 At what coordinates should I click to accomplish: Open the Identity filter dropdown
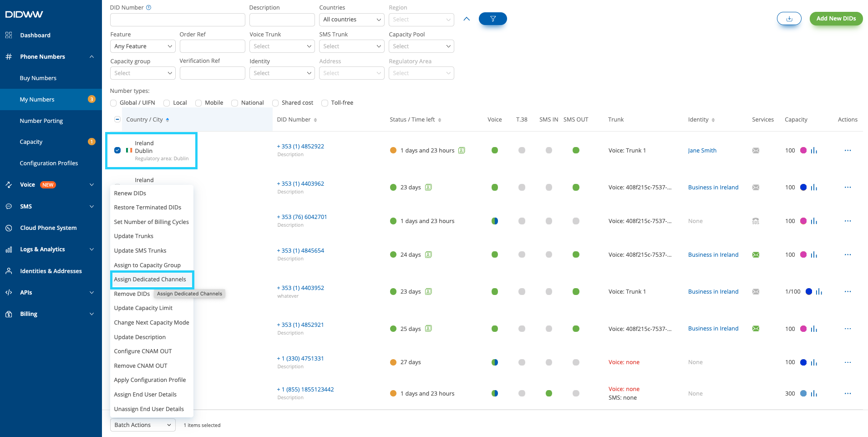pos(282,73)
